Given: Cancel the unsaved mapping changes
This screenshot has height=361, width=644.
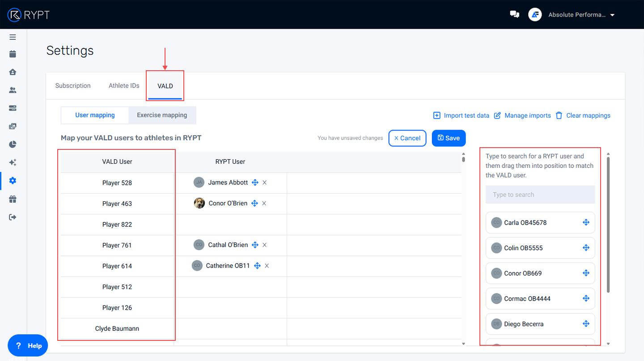Looking at the screenshot, I should point(407,138).
